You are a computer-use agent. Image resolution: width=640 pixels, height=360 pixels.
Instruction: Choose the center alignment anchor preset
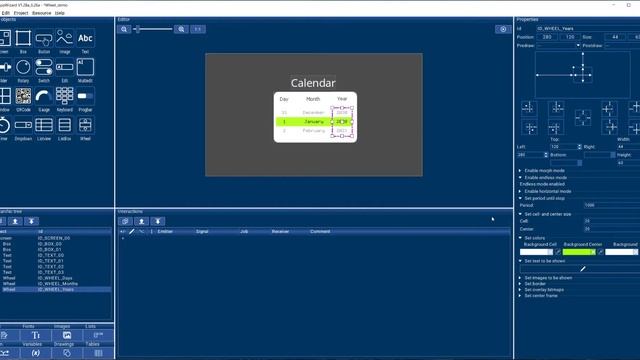(x=583, y=118)
